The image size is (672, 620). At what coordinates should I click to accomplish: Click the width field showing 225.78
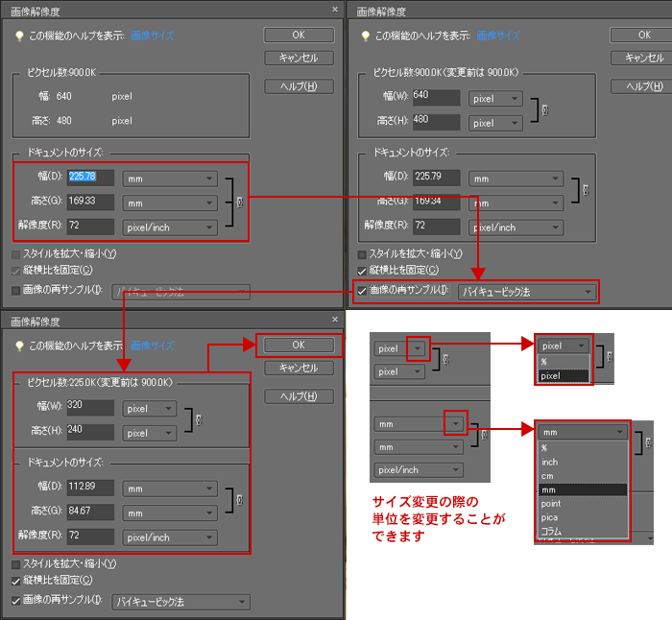pyautogui.click(x=90, y=178)
